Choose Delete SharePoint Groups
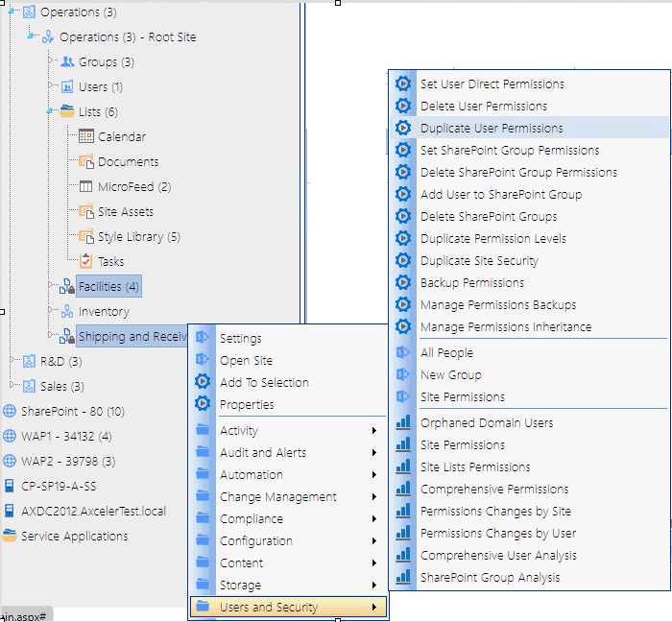This screenshot has width=672, height=622. [x=530, y=216]
